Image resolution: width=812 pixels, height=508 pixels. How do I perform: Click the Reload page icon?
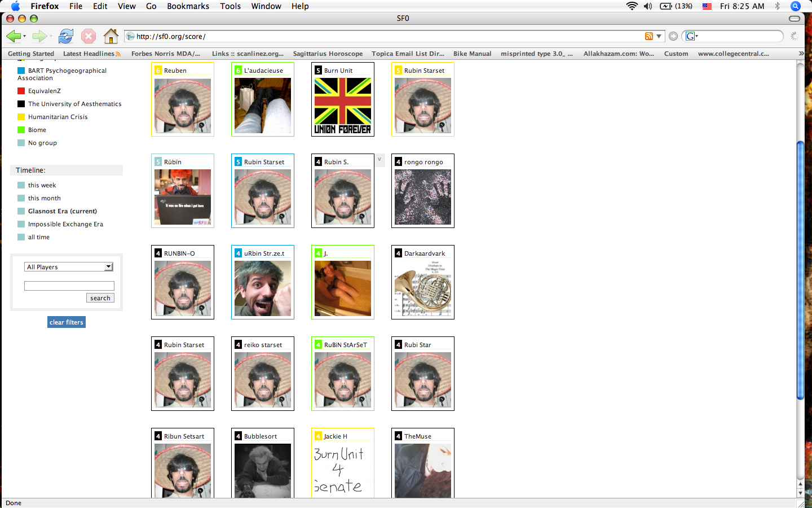[x=66, y=37]
